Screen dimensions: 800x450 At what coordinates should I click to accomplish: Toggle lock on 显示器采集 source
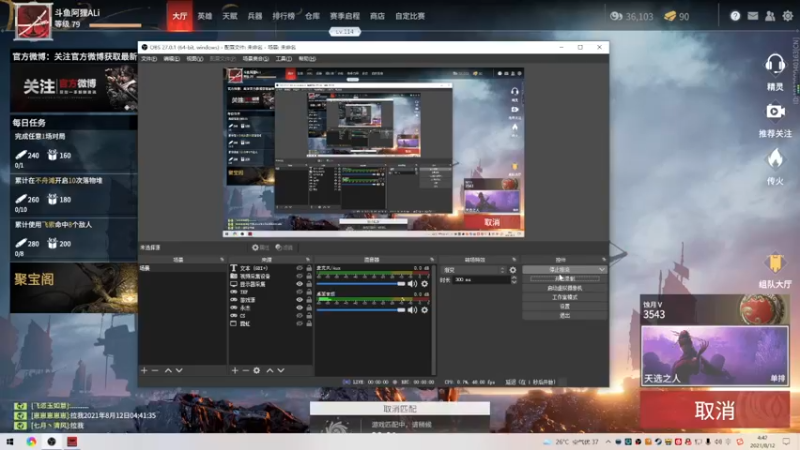(309, 284)
